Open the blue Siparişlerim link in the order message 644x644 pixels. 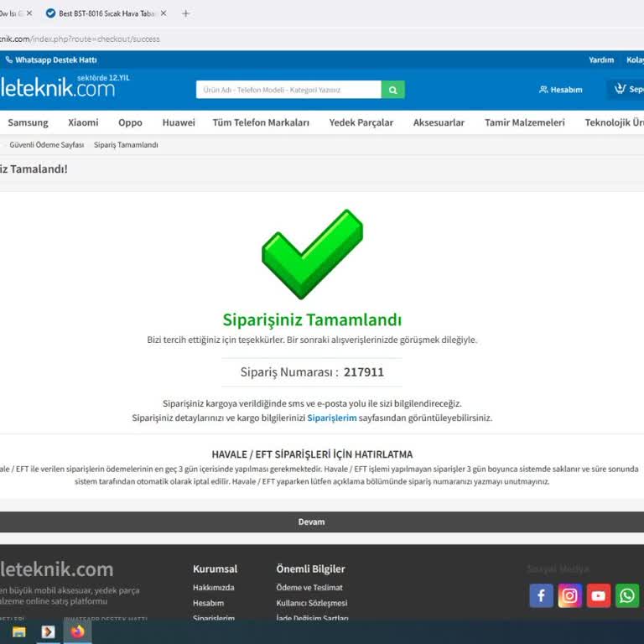coord(332,418)
